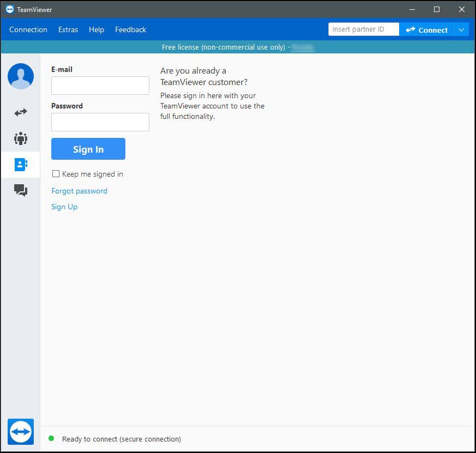The height and width of the screenshot is (453, 476).
Task: Open the user profile avatar icon
Action: click(21, 76)
